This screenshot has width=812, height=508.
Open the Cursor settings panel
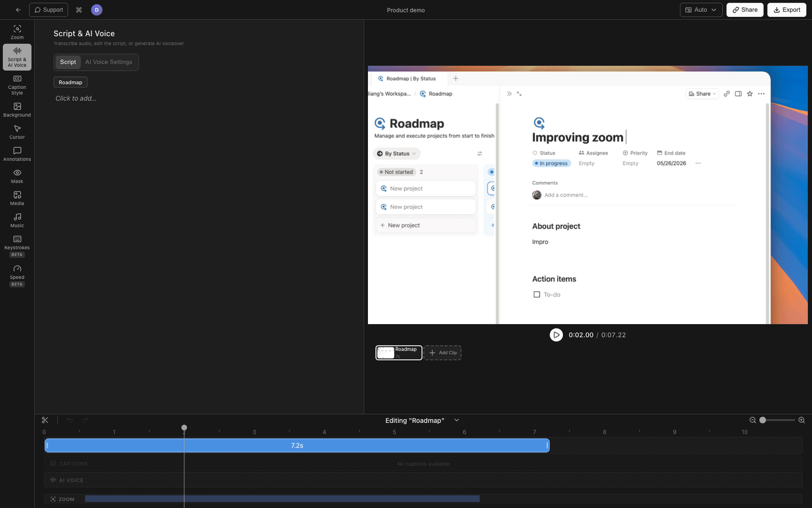click(17, 132)
